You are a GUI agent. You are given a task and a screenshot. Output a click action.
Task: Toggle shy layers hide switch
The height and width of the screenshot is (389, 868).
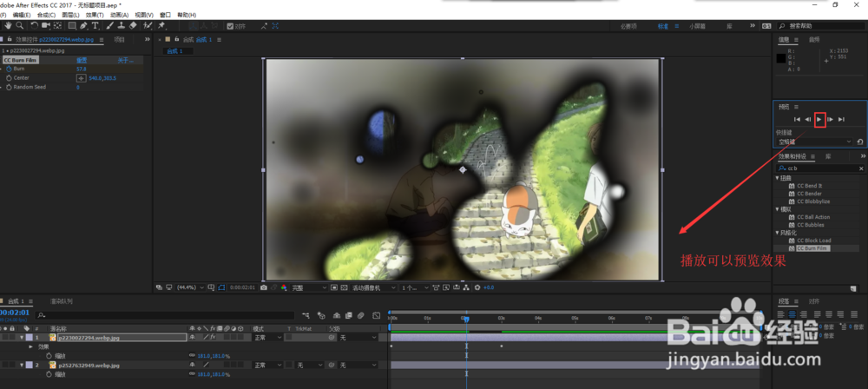[x=336, y=316]
